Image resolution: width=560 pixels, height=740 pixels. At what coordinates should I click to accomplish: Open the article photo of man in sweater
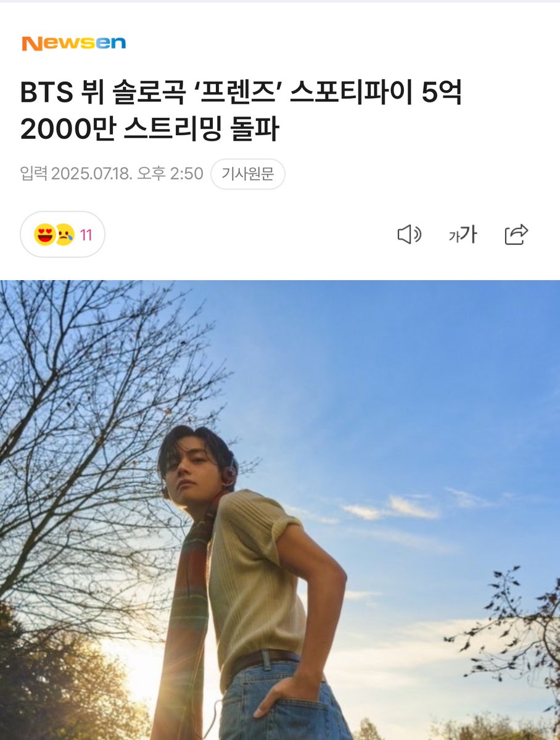pyautogui.click(x=280, y=510)
